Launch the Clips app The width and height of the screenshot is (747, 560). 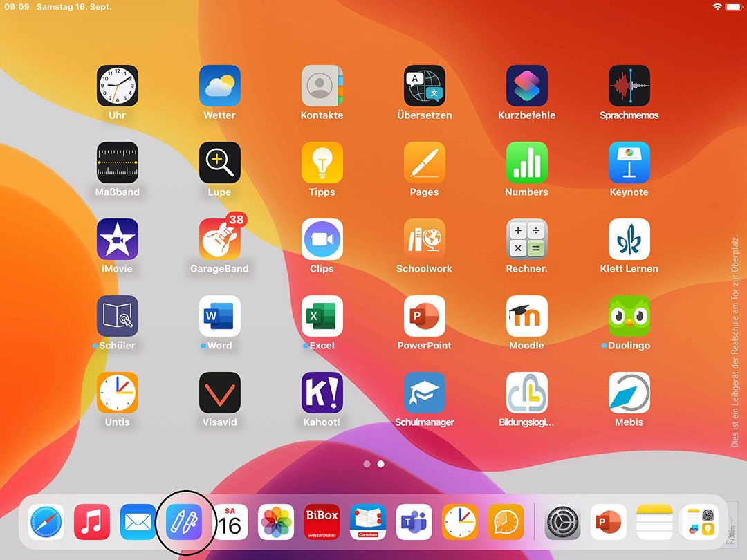pyautogui.click(x=322, y=239)
